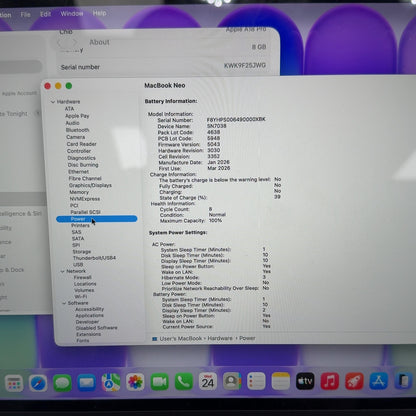This screenshot has width=416, height=416.
Task: Select Graphics/Displays in the sidebar
Action: point(90,185)
